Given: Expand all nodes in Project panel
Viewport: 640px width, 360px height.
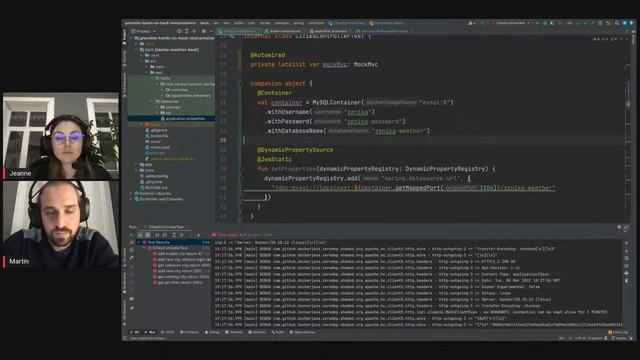Looking at the screenshot, I should point(187,31).
